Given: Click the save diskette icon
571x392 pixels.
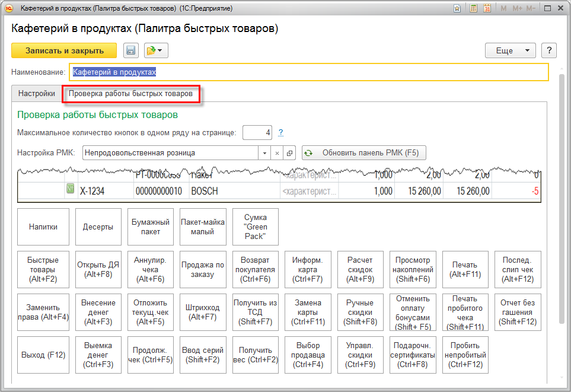Looking at the screenshot, I should (131, 51).
